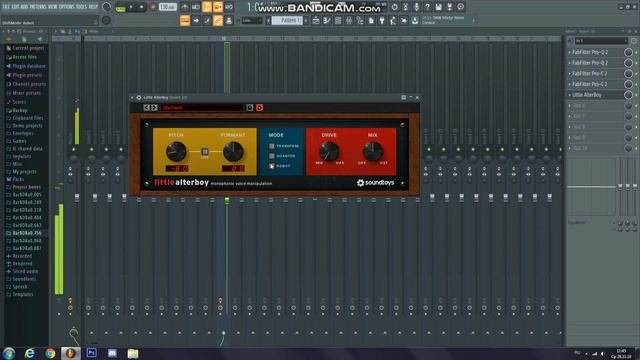The width and height of the screenshot is (640, 360).
Task: Arm the transport record button
Action: click(x=153, y=7)
